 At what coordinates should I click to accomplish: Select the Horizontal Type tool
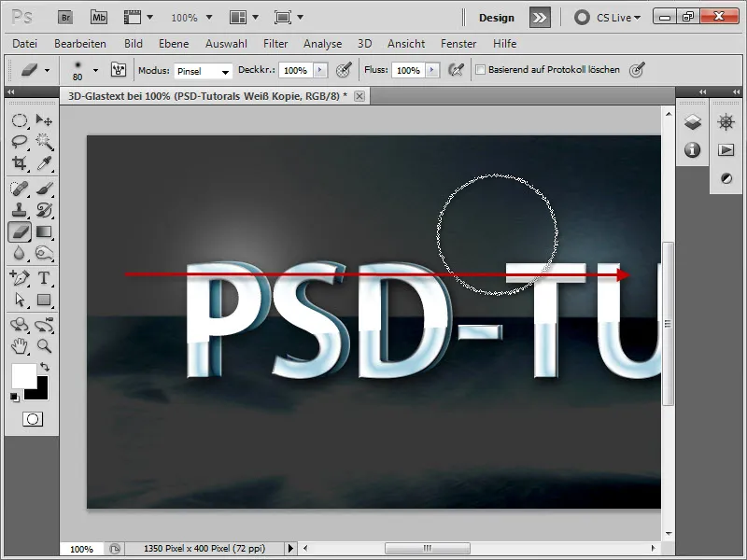tap(44, 278)
